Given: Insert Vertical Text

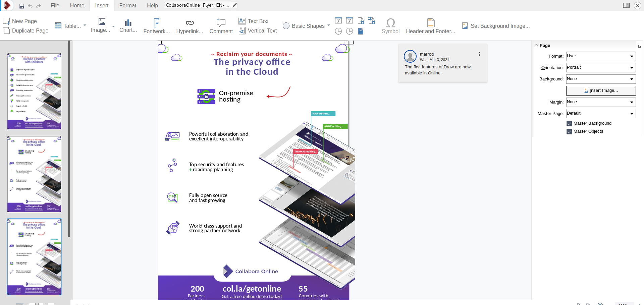Looking at the screenshot, I should (258, 30).
